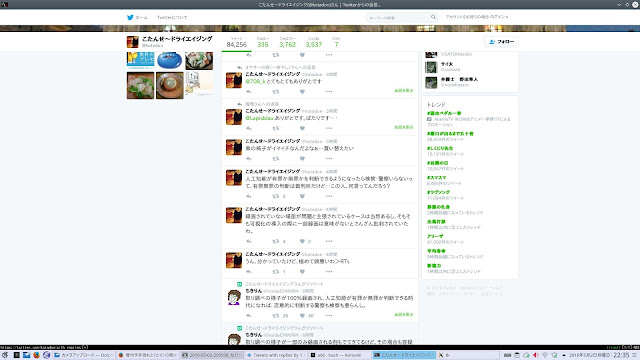This screenshot has width=640, height=360.
Task: Switch to the Konsole taskbar window
Action: click(340, 355)
